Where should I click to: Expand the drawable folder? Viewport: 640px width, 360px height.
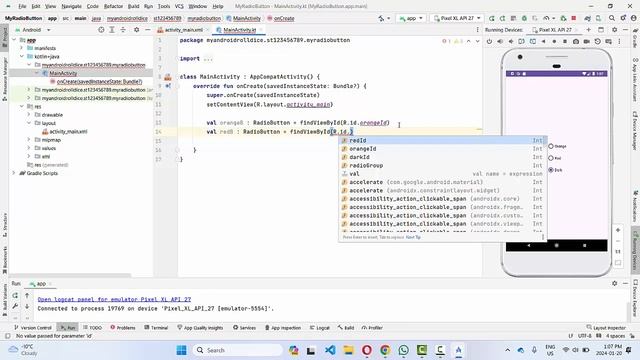pyautogui.click(x=29, y=115)
